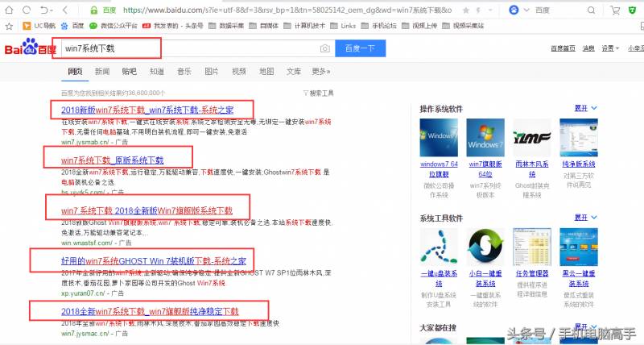Open the 设置 dropdown menu
The height and width of the screenshot is (345, 644).
coord(610,48)
